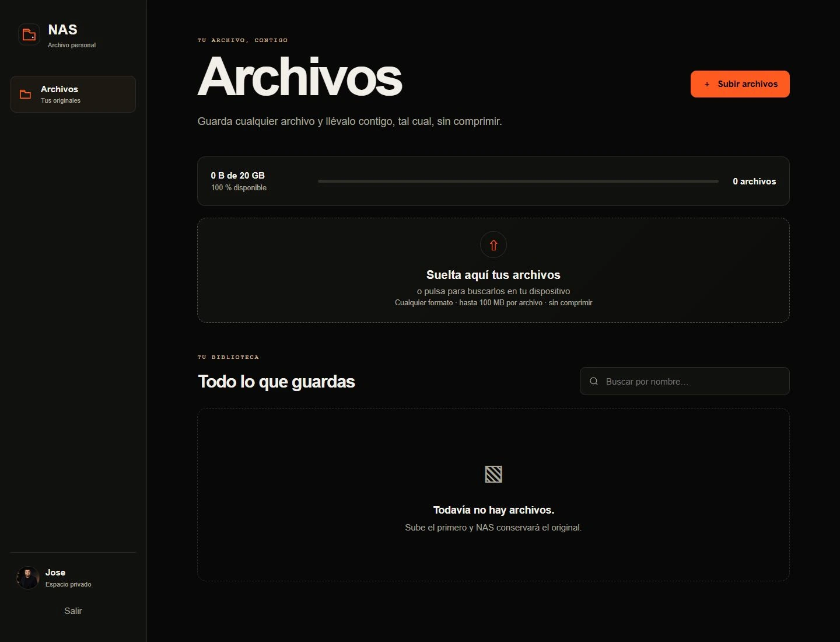Viewport: 840px width, 642px height.
Task: Click the '0 B de 20 GB' storage label
Action: tap(238, 175)
